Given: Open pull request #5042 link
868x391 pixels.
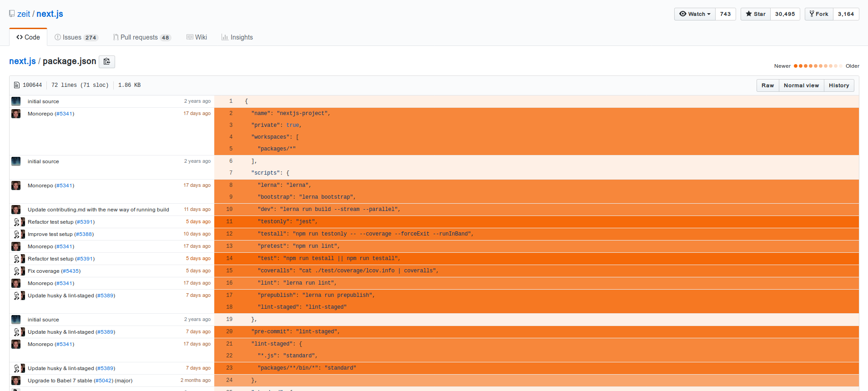Looking at the screenshot, I should pyautogui.click(x=104, y=381).
